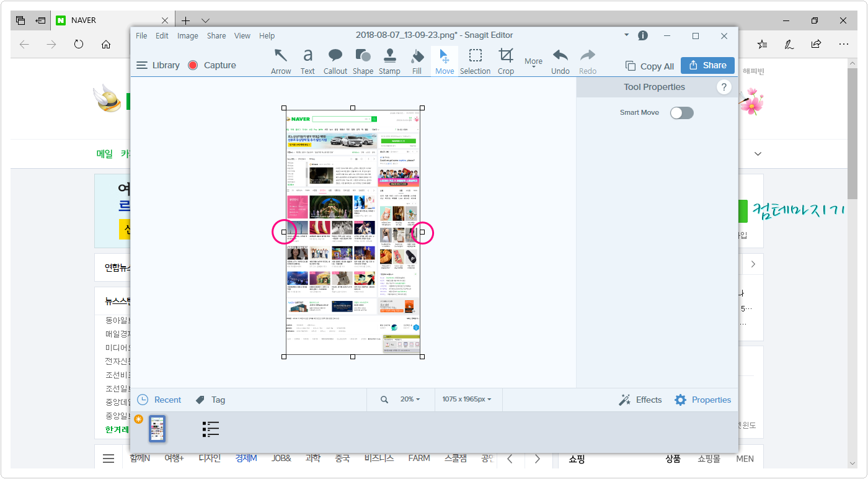This screenshot has height=479, width=868.
Task: Open the Edit menu
Action: click(x=162, y=35)
